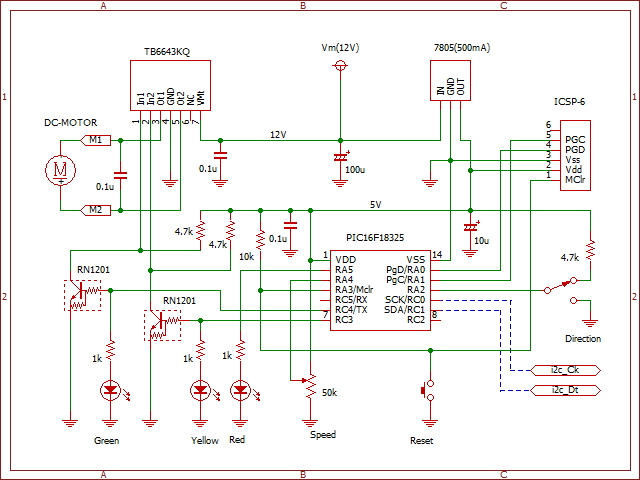The image size is (640, 480).
Task: Select the 50k speed potentiometer
Action: pos(310,386)
